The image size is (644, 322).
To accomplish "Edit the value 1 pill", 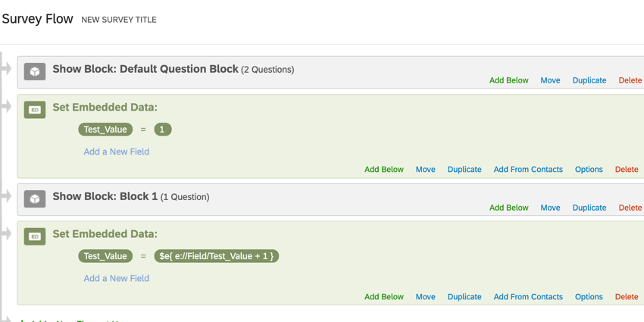I will (162, 130).
